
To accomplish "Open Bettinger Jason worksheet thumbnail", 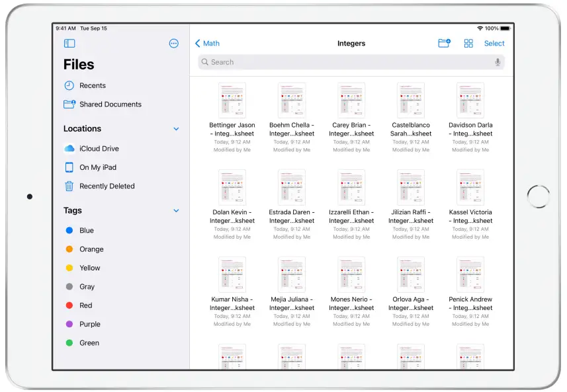I will [232, 100].
